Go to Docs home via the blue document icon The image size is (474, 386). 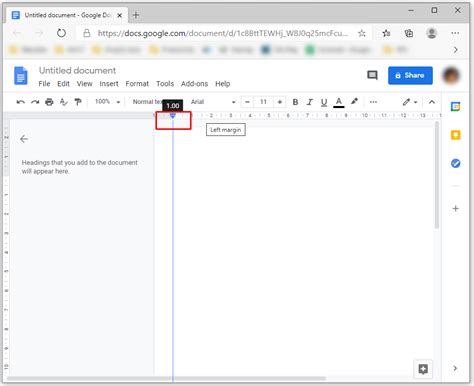(x=21, y=76)
